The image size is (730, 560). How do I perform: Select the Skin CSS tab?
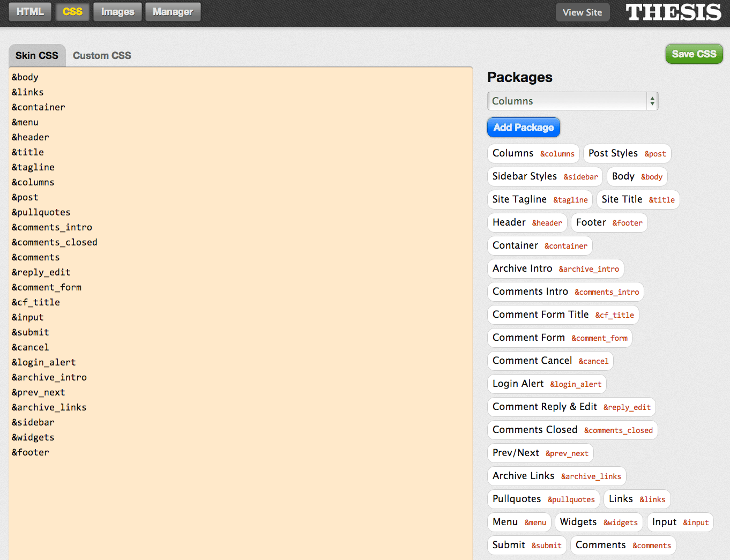(37, 56)
